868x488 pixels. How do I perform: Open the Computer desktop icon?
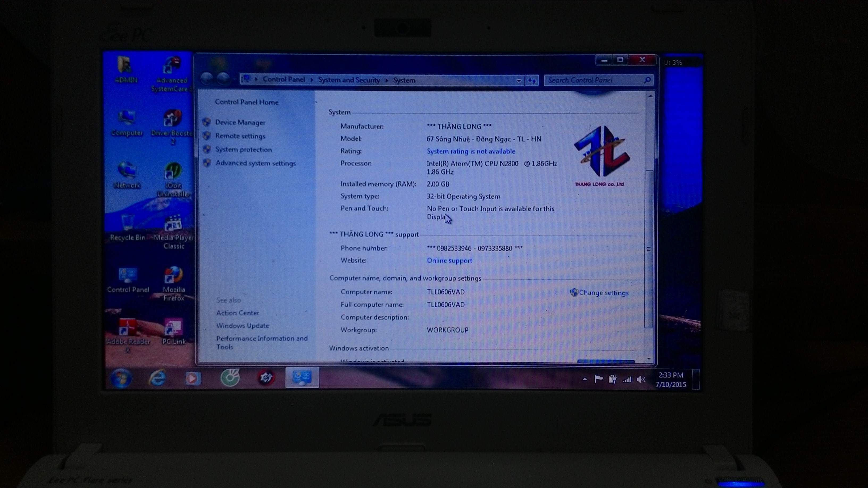(127, 123)
